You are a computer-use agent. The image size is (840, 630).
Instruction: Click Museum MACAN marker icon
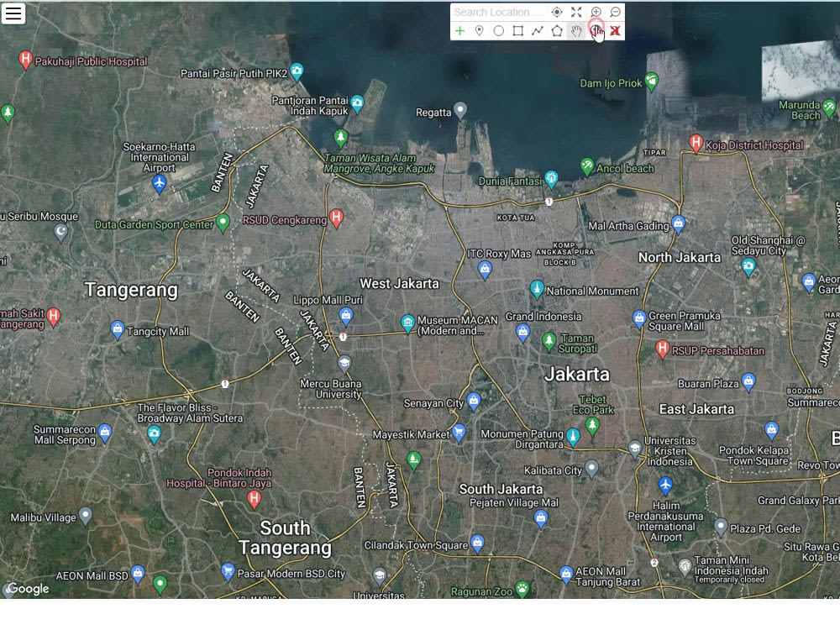click(407, 323)
